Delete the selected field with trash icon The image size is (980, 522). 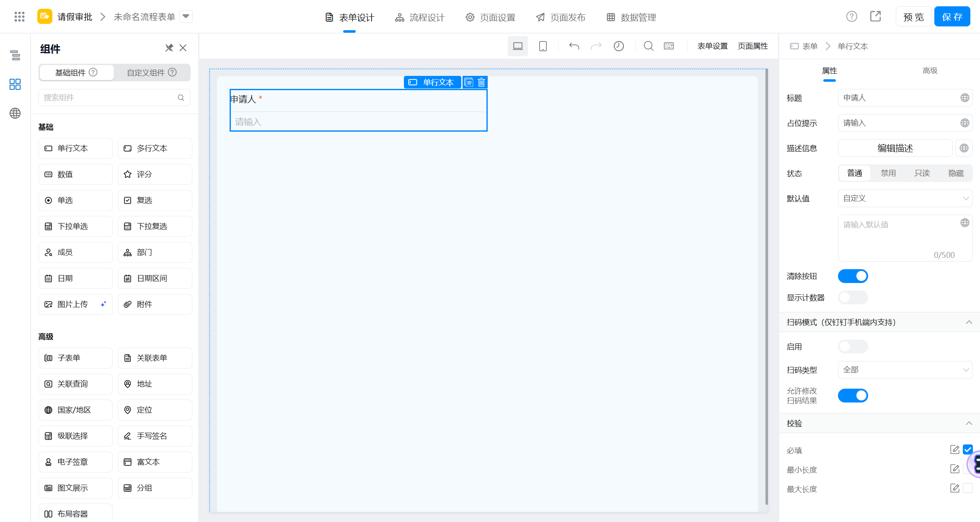(481, 82)
